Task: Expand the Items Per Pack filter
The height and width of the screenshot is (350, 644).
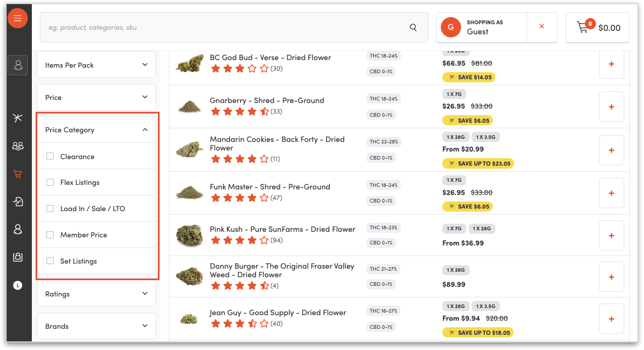Action: (96, 65)
